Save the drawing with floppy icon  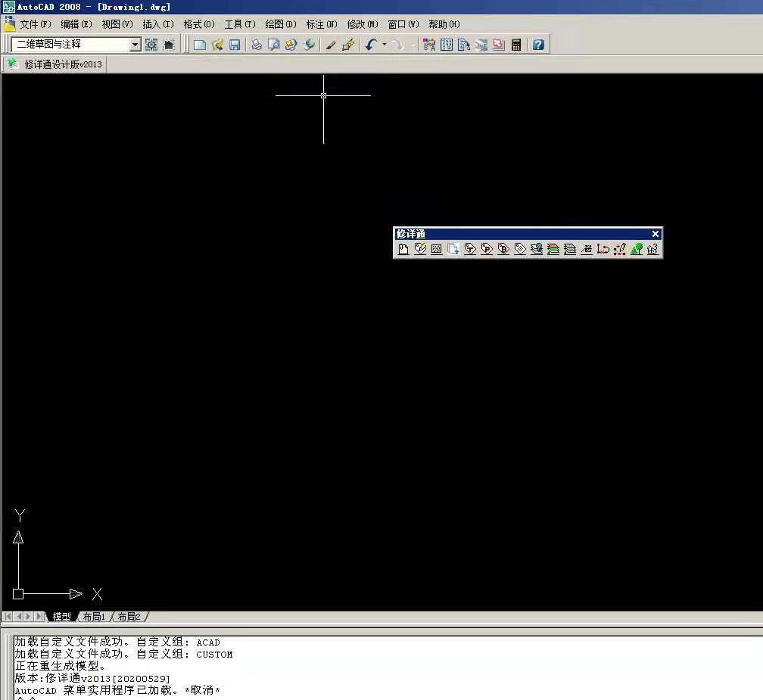pos(235,45)
